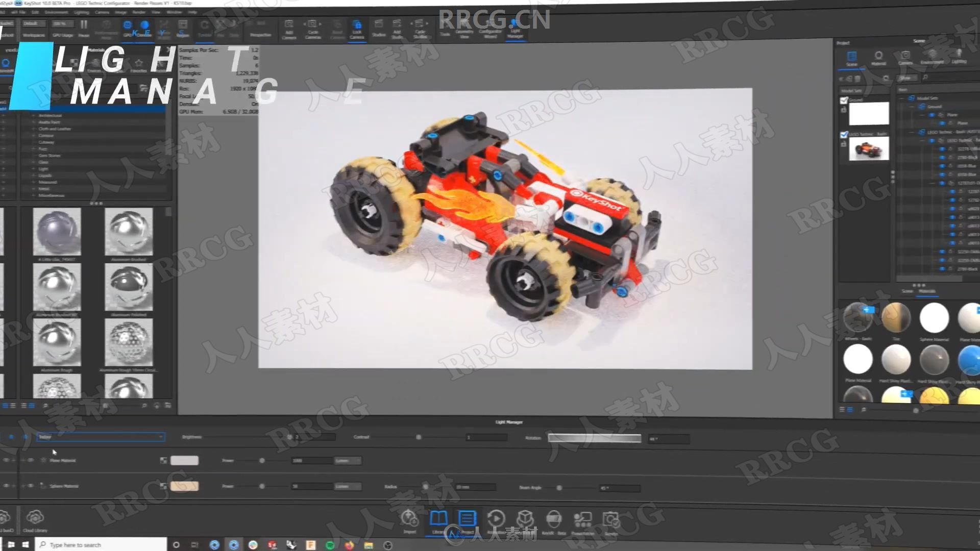Click the Perspective view button
Screen dimensions: 980x551
click(260, 35)
